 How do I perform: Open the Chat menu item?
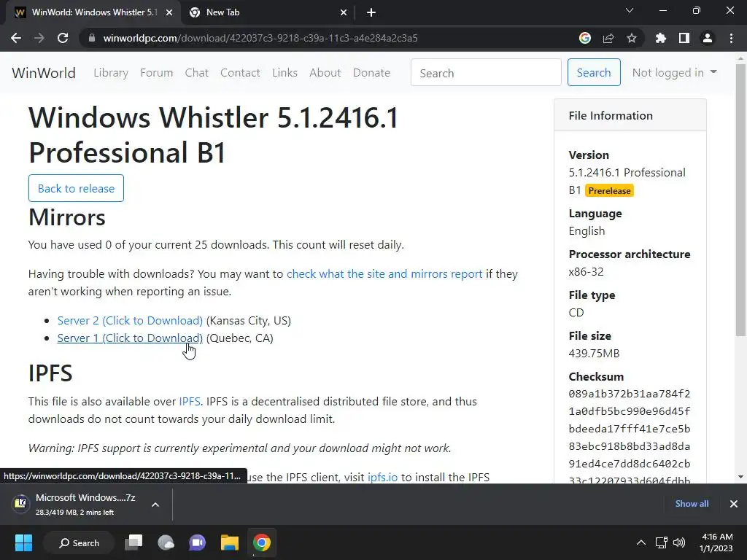click(x=197, y=73)
